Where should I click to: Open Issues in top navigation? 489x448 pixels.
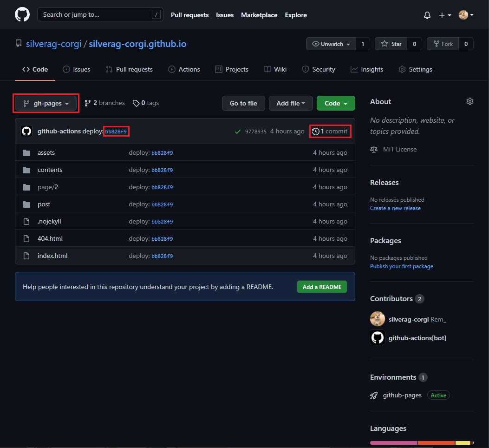point(225,15)
